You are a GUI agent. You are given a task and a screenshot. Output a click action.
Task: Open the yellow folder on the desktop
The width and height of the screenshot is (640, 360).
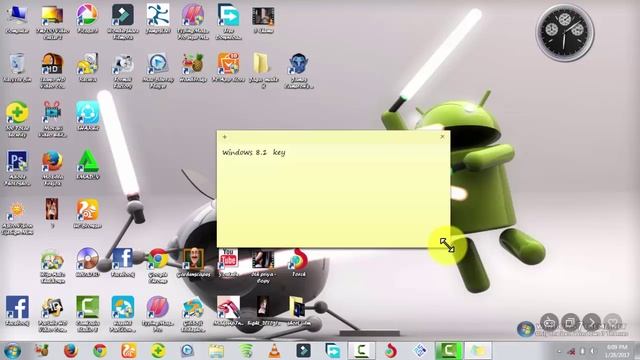262,70
